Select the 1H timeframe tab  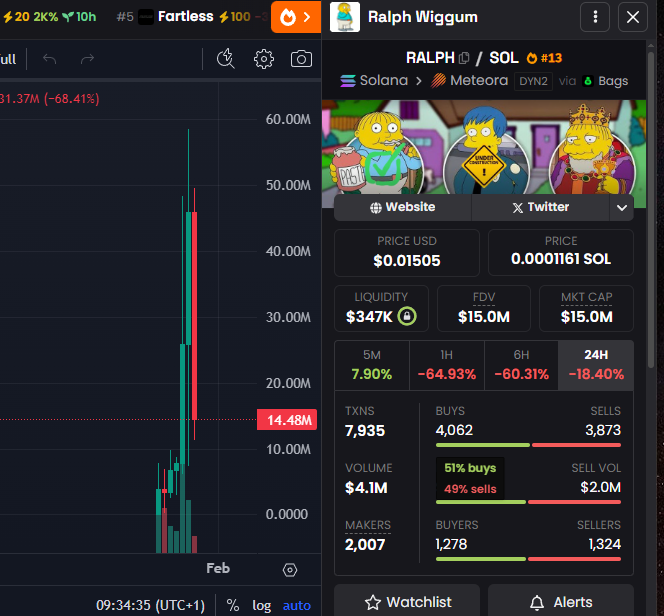tap(447, 365)
